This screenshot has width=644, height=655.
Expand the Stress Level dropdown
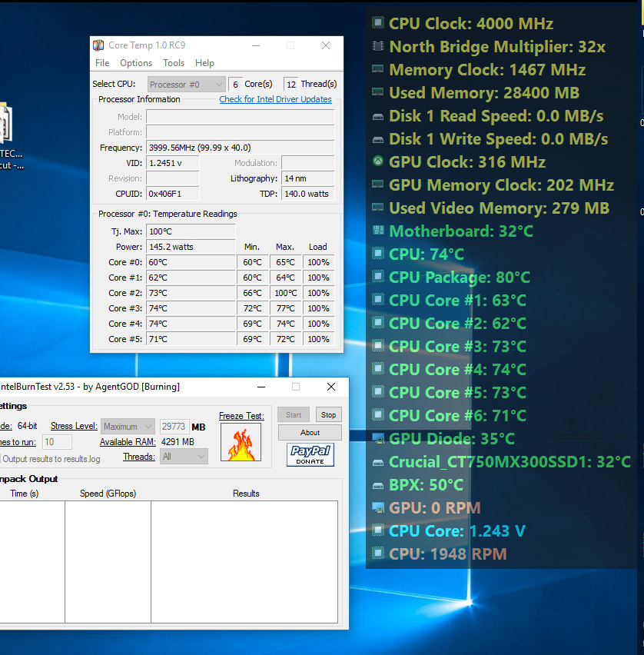128,427
